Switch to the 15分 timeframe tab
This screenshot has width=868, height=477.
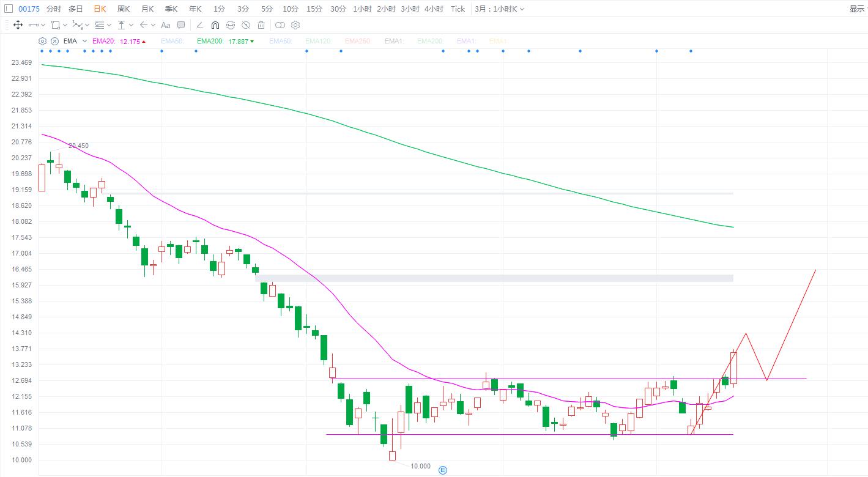tap(314, 9)
